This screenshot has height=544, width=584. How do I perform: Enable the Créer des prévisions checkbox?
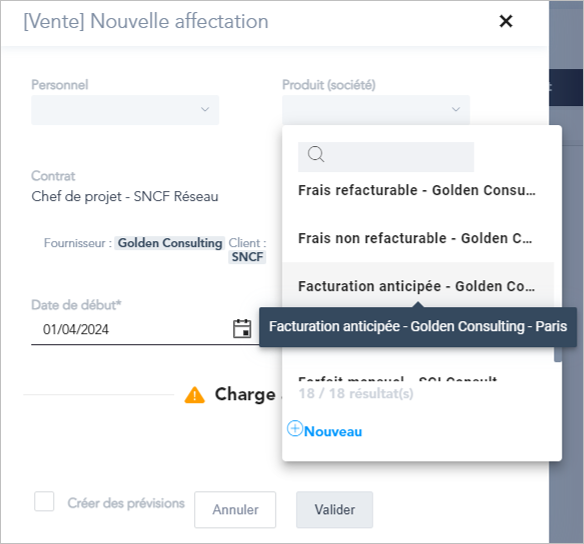(x=44, y=501)
